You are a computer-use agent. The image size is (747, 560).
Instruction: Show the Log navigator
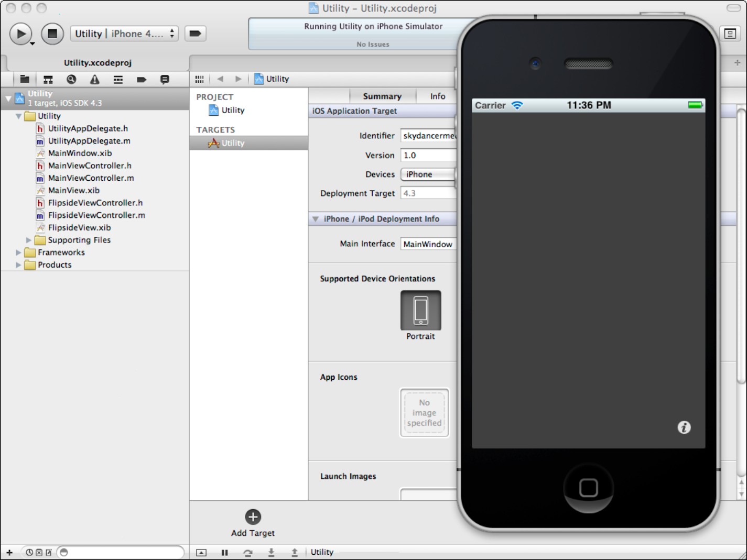(165, 80)
